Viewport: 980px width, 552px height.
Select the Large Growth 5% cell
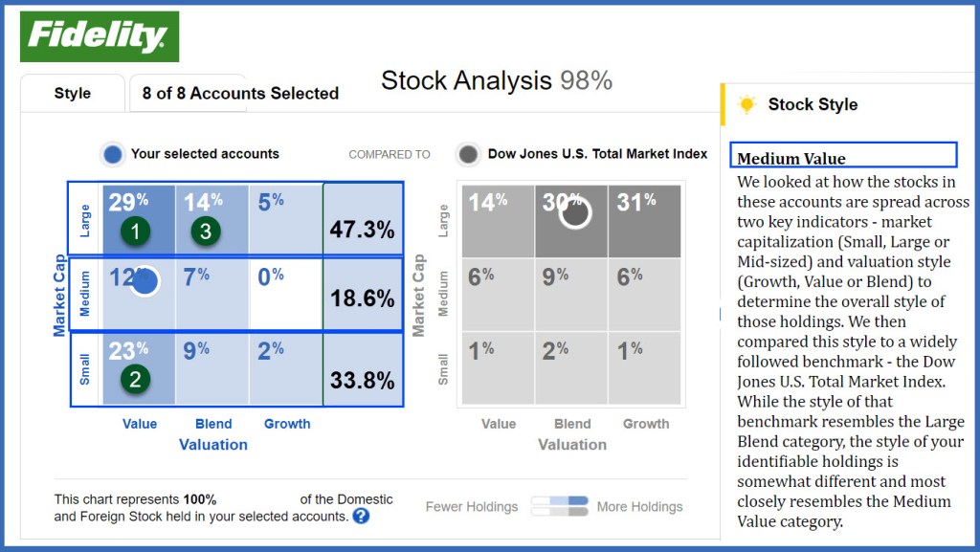(x=285, y=220)
